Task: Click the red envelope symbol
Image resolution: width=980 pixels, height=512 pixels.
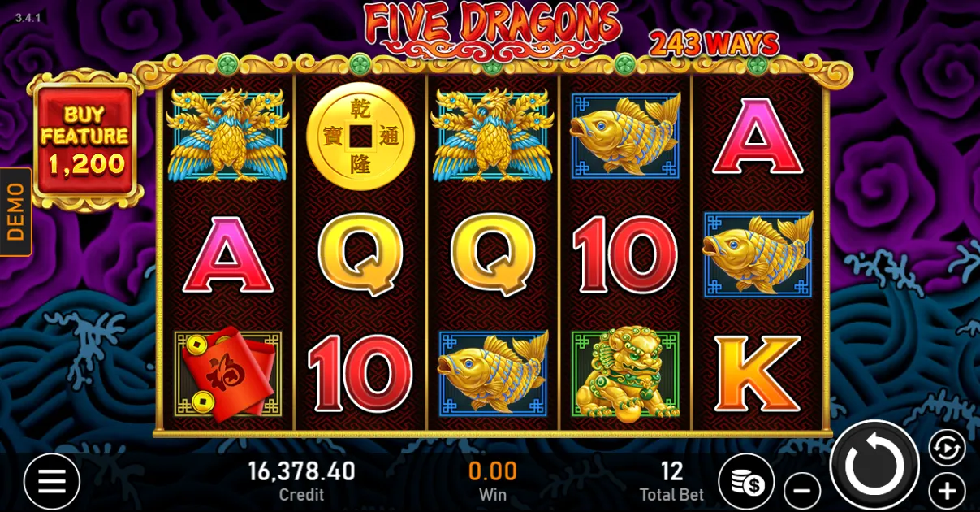Action: click(228, 375)
